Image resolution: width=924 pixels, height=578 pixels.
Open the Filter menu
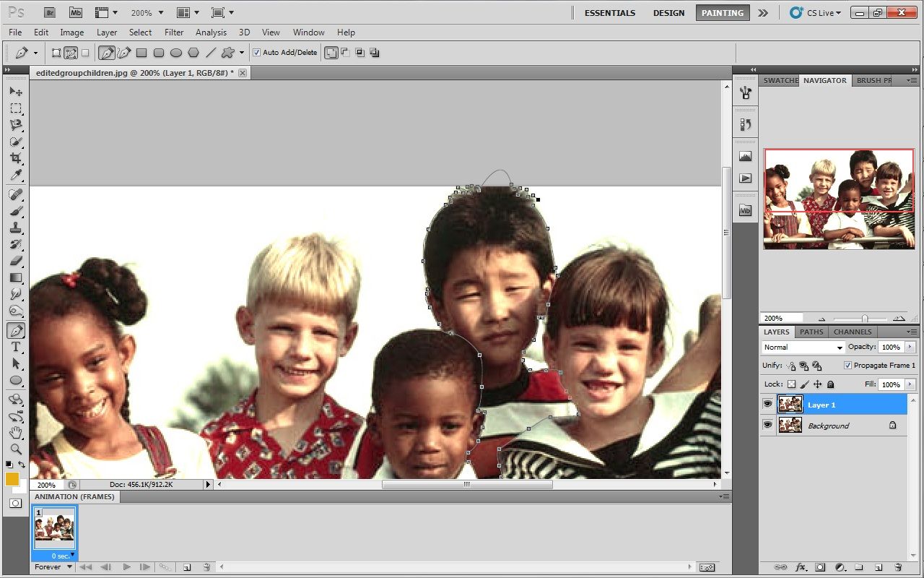(x=174, y=33)
